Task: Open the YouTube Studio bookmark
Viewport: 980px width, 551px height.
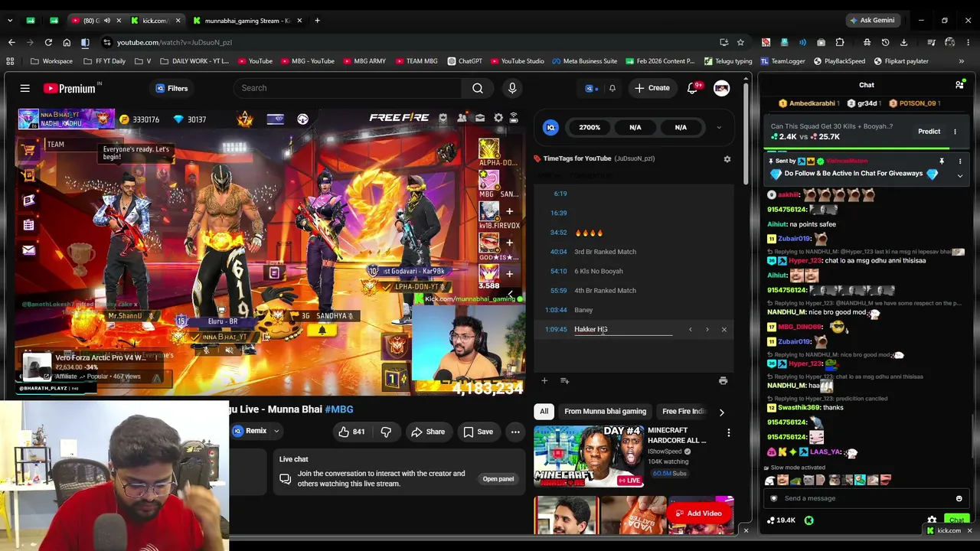Action: pyautogui.click(x=518, y=61)
